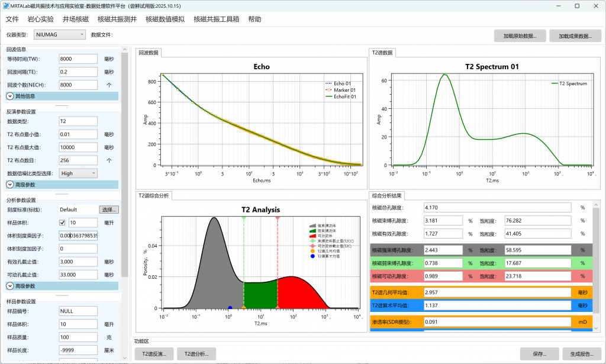Open the 数据信噪比类型选择 High dropdown
The image size is (606, 364).
78,173
